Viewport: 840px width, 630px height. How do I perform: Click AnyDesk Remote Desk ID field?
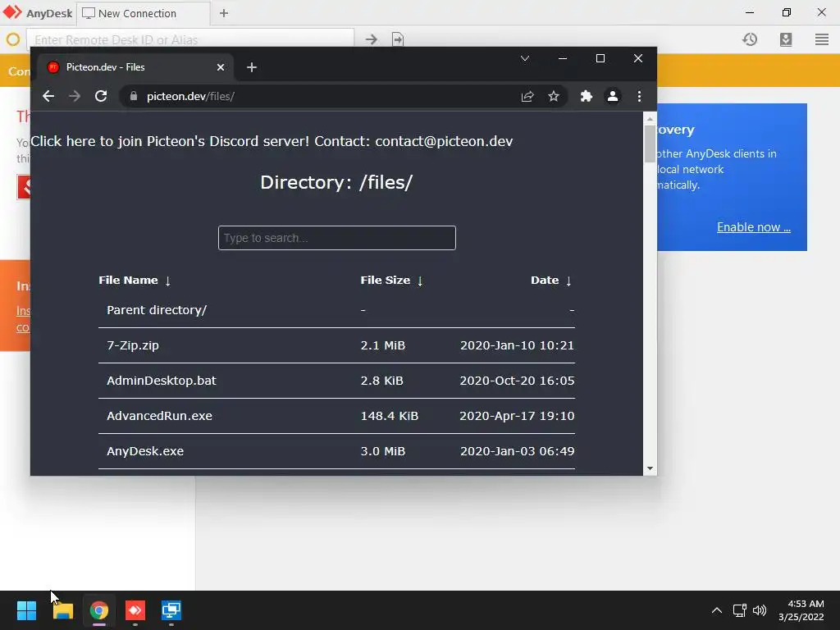[x=190, y=39]
